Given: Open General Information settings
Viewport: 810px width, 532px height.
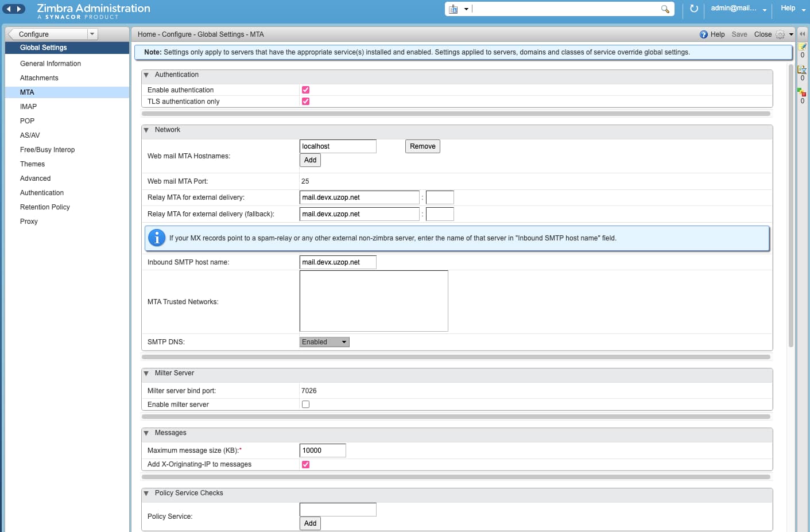Looking at the screenshot, I should coord(67,64).
